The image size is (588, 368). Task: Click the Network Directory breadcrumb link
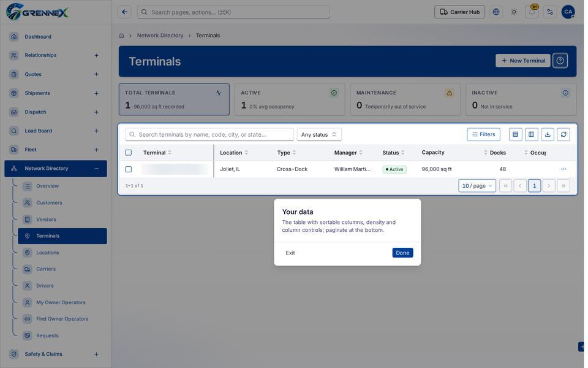[160, 36]
